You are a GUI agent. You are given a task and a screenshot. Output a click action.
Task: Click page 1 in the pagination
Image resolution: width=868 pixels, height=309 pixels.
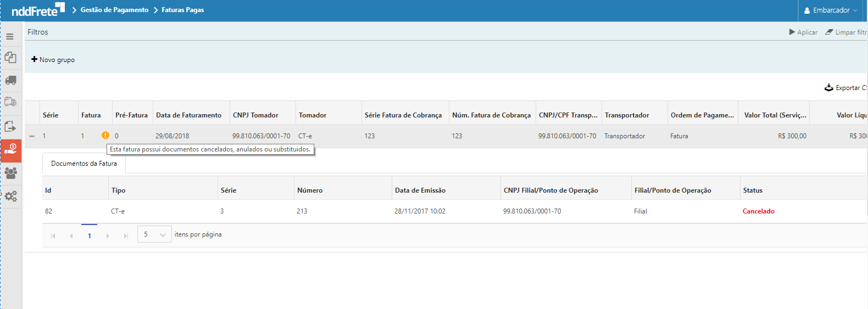(x=90, y=235)
